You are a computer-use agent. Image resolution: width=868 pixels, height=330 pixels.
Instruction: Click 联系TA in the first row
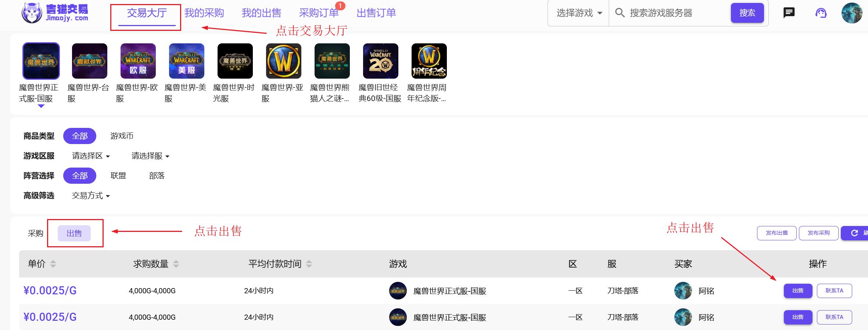[x=834, y=291]
